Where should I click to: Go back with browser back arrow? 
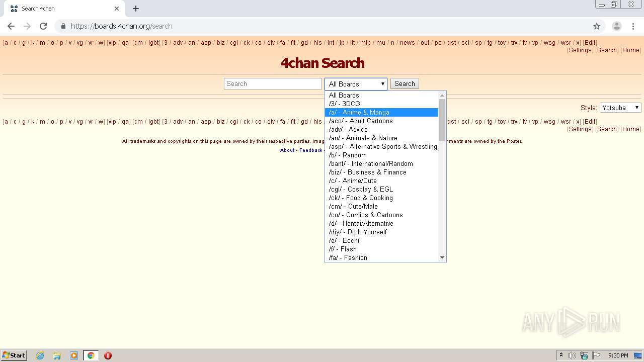point(11,26)
